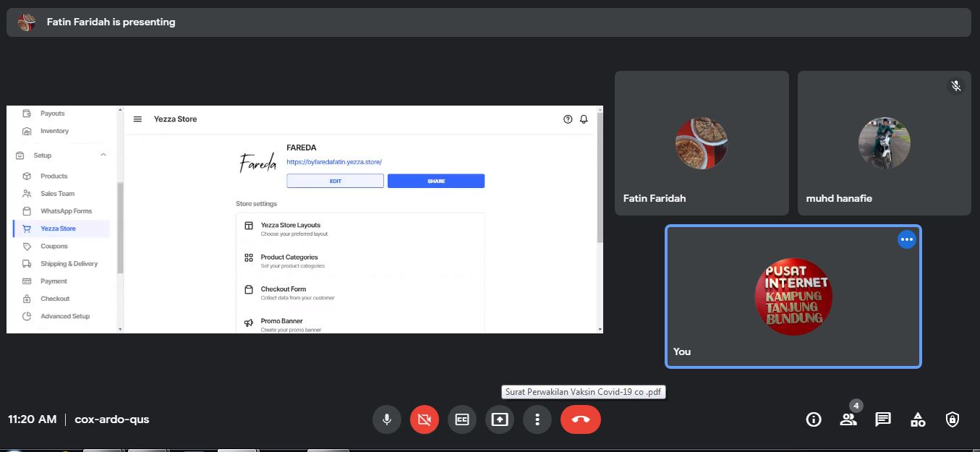Click the present now screen-share icon
Image resolution: width=980 pixels, height=452 pixels.
click(500, 419)
